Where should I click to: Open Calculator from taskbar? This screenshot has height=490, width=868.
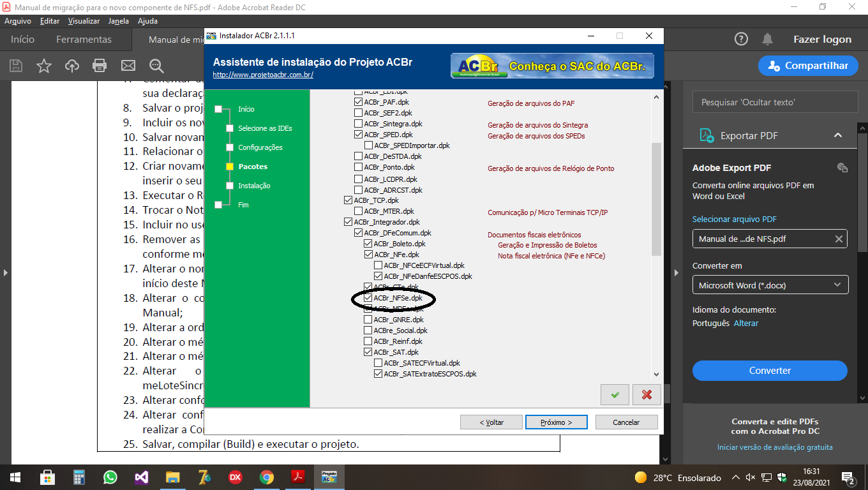pyautogui.click(x=79, y=477)
